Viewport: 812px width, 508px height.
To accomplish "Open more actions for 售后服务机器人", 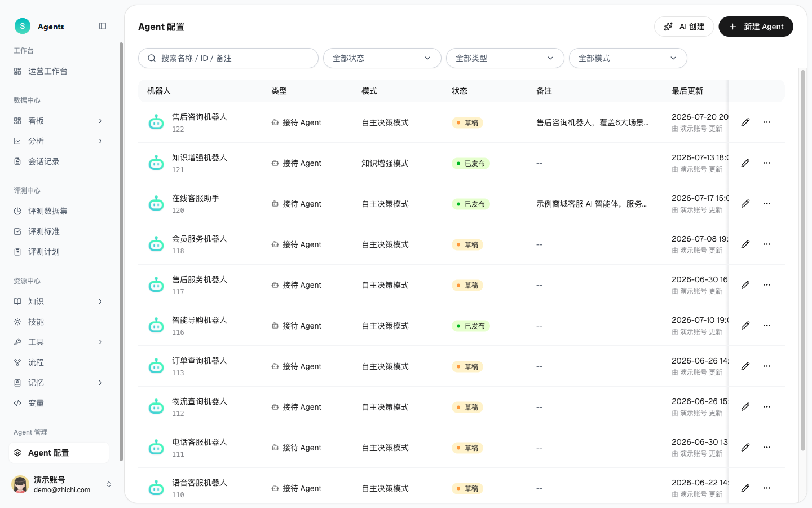I will [767, 285].
